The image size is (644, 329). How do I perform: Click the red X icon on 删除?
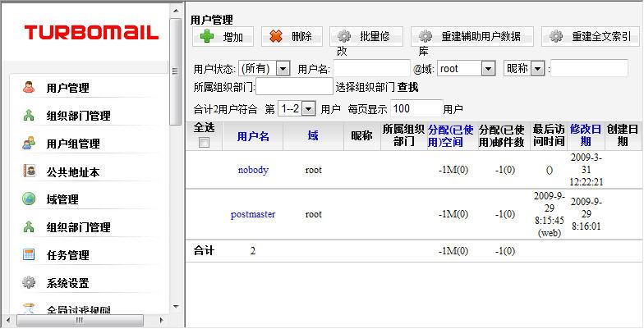[276, 37]
